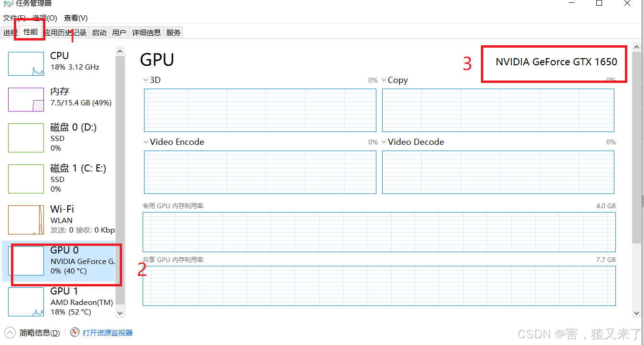
Task: Select the CPU usage graph thumbnail
Action: (x=26, y=64)
